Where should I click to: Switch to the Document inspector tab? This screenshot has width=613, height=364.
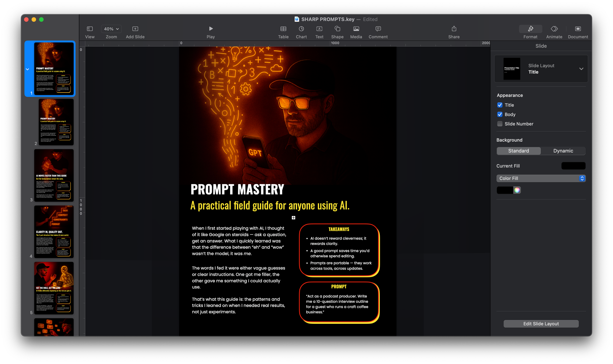point(578,29)
